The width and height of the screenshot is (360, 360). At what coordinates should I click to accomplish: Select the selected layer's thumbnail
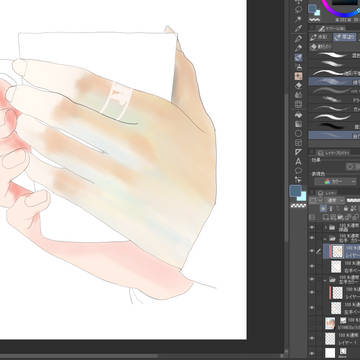338,252
